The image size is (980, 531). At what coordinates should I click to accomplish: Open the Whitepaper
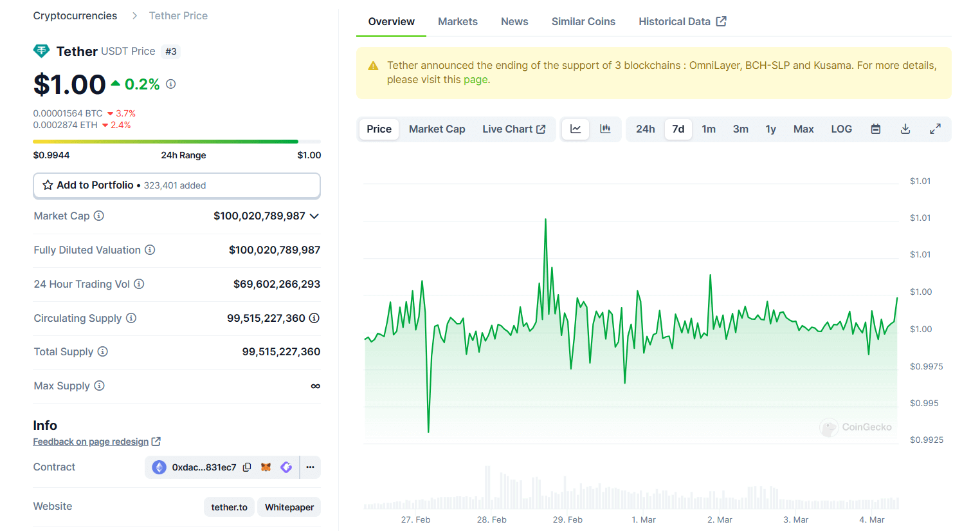pyautogui.click(x=289, y=507)
